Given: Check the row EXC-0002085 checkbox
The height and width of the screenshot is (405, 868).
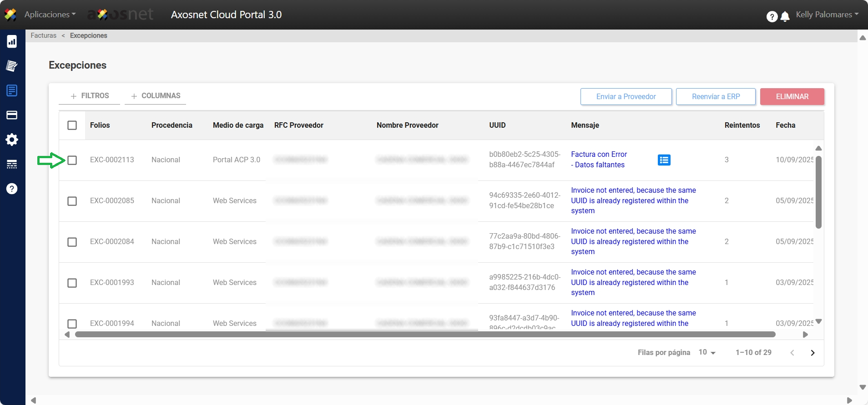Looking at the screenshot, I should pyautogui.click(x=72, y=201).
